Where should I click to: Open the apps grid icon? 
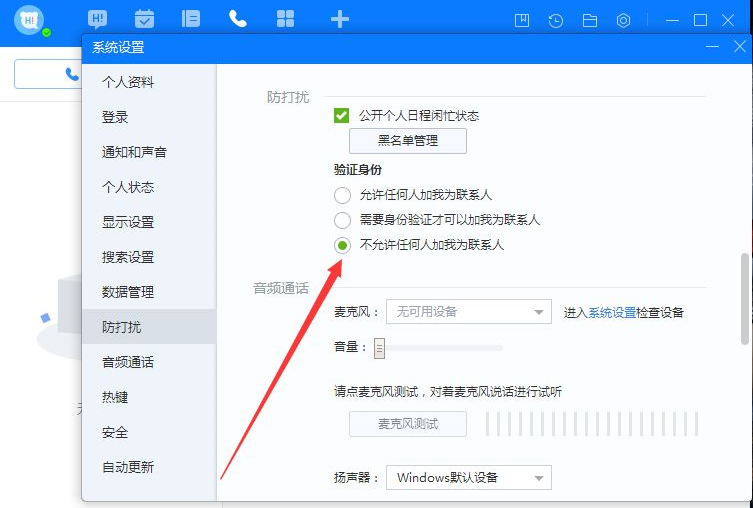[285, 19]
